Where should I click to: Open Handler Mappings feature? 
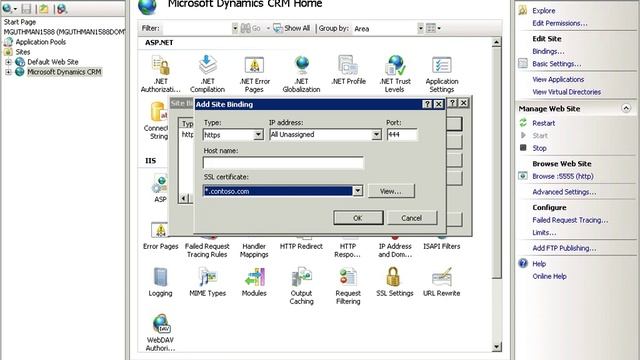(254, 250)
